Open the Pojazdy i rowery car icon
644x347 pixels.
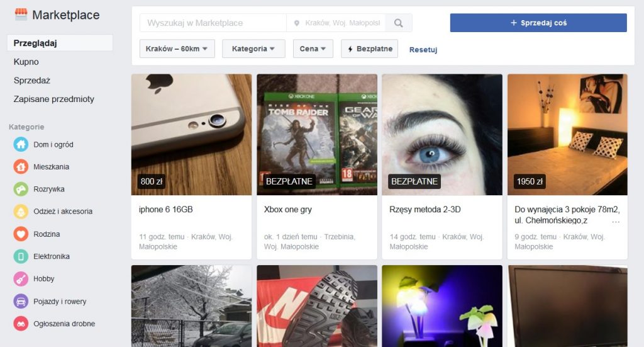(x=21, y=302)
